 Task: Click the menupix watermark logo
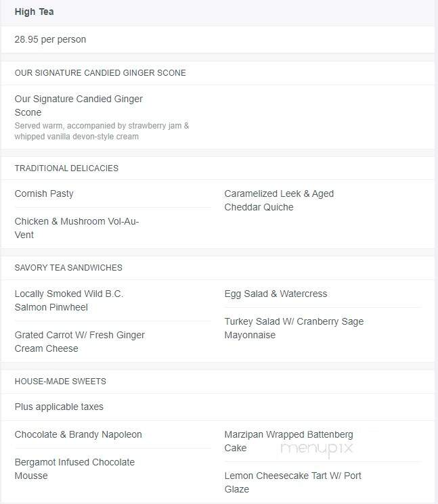tap(317, 449)
